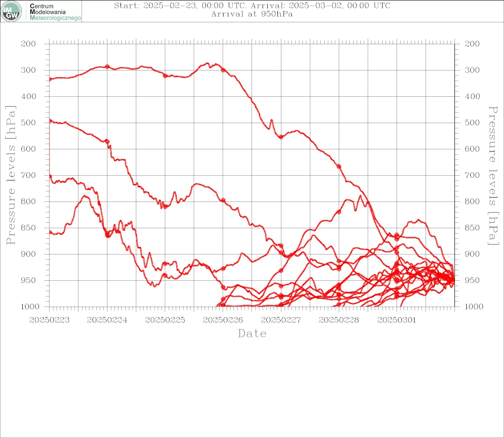Click the left axis 900 label
The width and height of the screenshot is (504, 438).
[x=28, y=254]
